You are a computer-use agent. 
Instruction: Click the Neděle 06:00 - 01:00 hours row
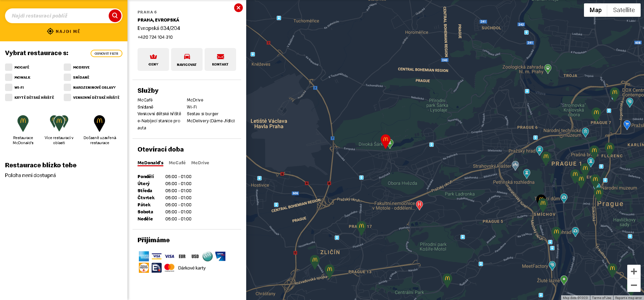point(164,219)
